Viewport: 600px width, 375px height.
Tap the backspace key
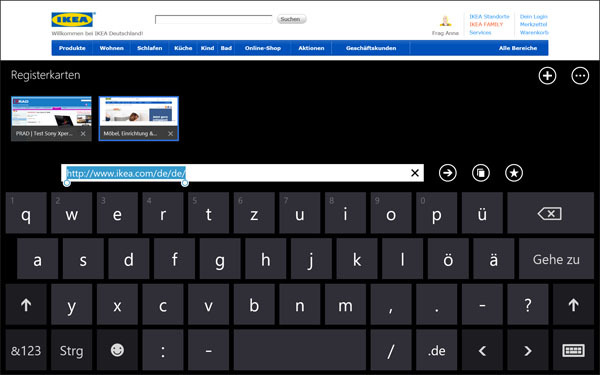point(550,213)
